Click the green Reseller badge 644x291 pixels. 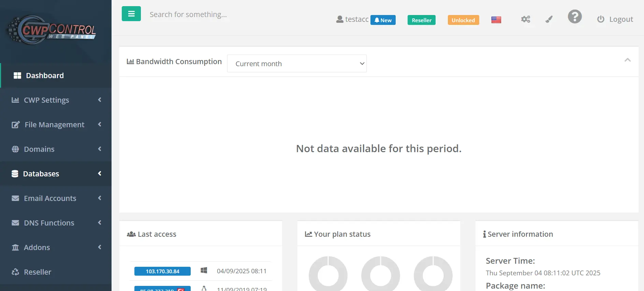coord(422,20)
